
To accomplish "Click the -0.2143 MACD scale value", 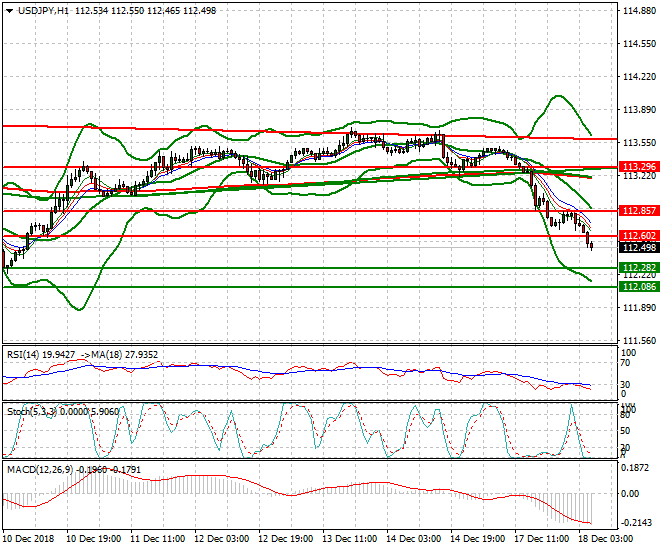I will click(x=636, y=521).
